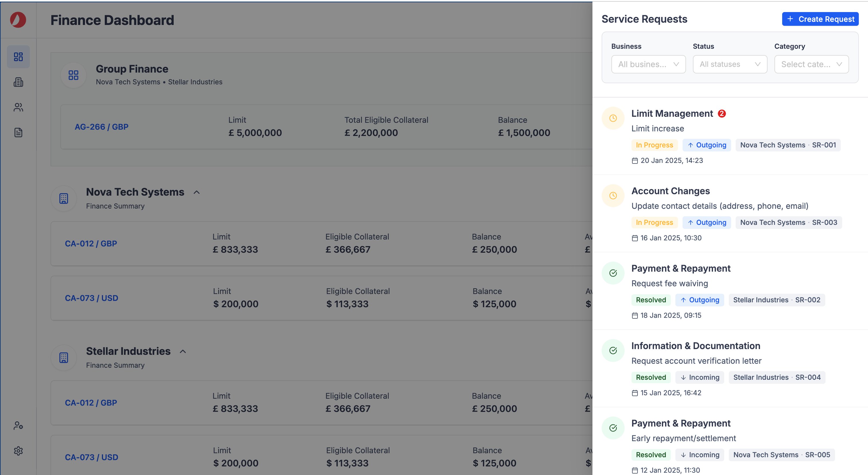Click the Finance Dashboard title
Viewport: 868px width, 475px height.
[x=112, y=20]
